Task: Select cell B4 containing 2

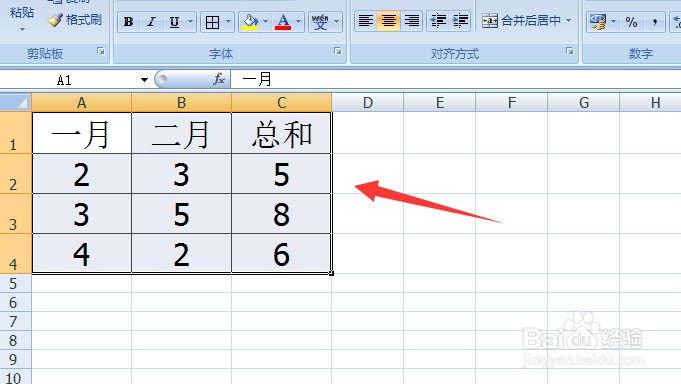Action: click(x=182, y=254)
